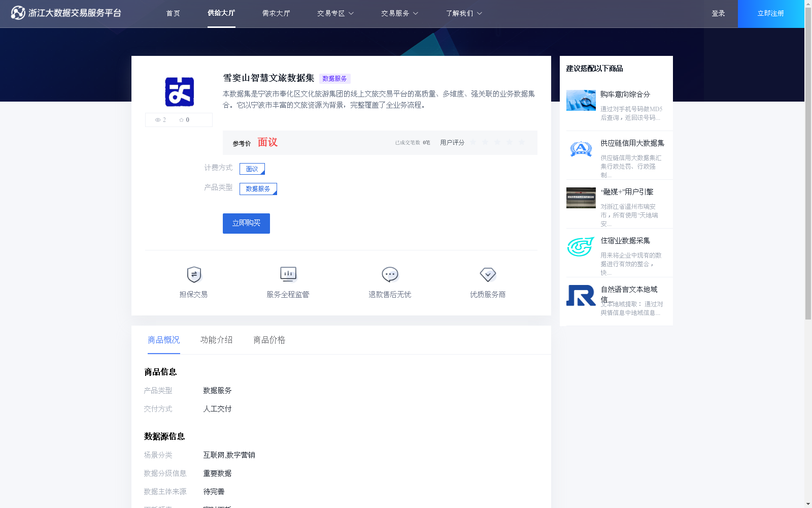Click the 数据服务 tag beside title
The height and width of the screenshot is (508, 812).
[x=334, y=78]
